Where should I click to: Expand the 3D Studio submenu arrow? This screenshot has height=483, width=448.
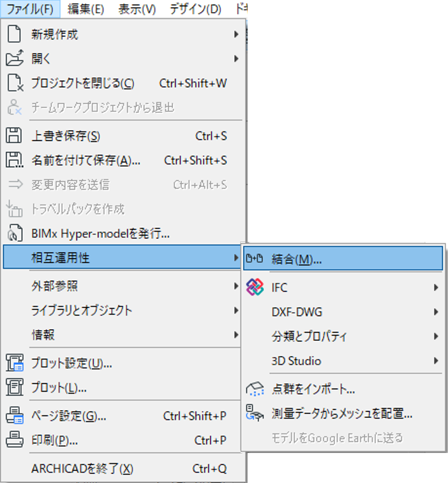(436, 360)
